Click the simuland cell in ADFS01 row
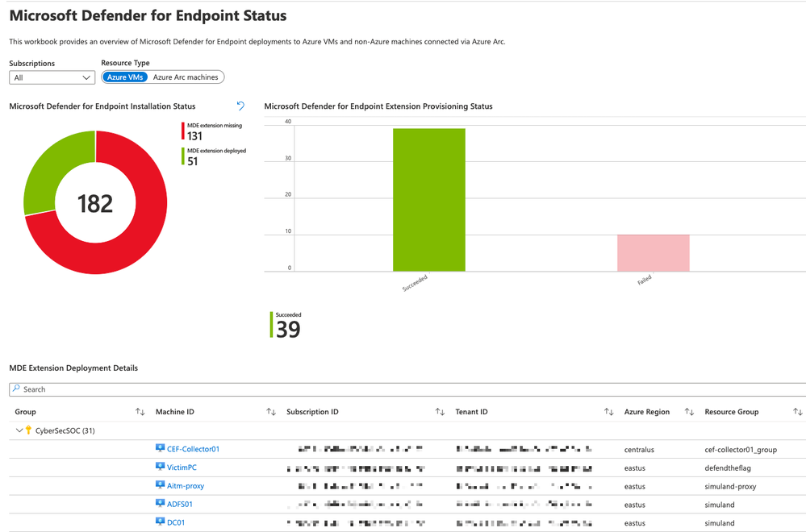 coord(720,505)
